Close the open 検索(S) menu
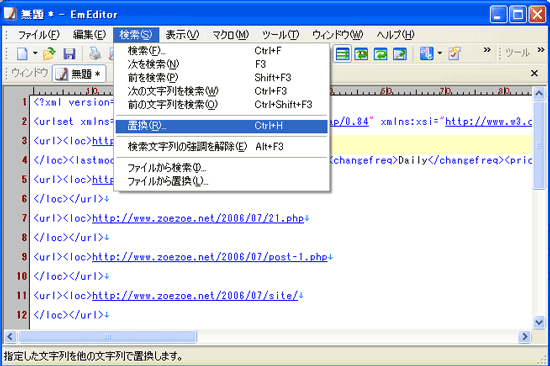Image resolution: width=550 pixels, height=366 pixels. coord(136,35)
